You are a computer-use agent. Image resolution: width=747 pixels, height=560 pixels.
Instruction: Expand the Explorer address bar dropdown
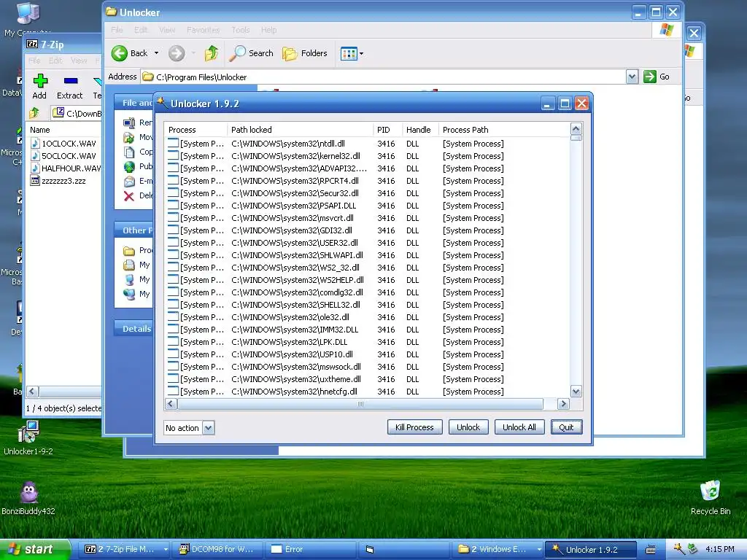pyautogui.click(x=632, y=77)
